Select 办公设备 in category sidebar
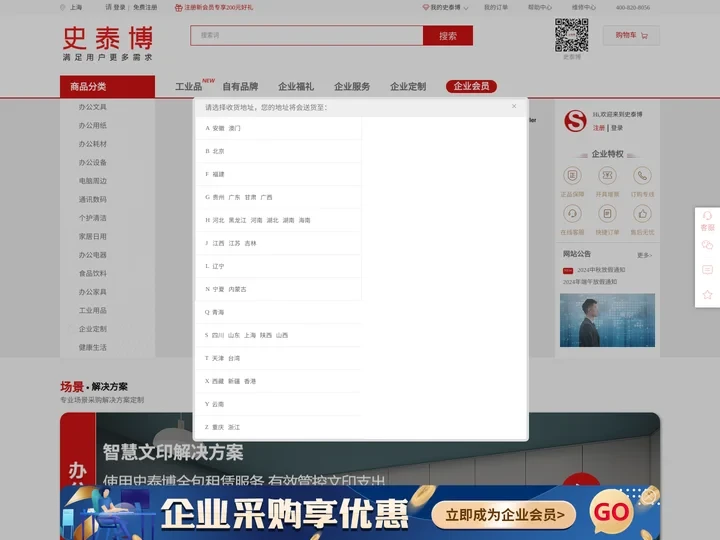The height and width of the screenshot is (540, 720). tap(93, 163)
